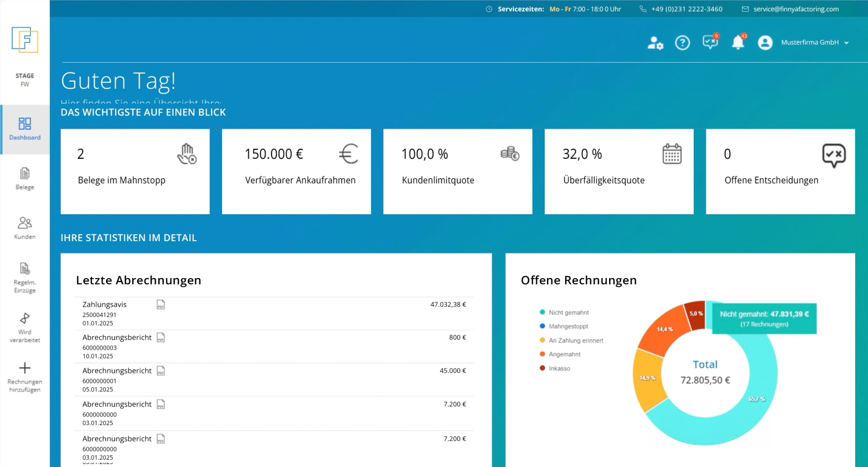
Task: Open Kunden in the sidebar
Action: [x=25, y=228]
